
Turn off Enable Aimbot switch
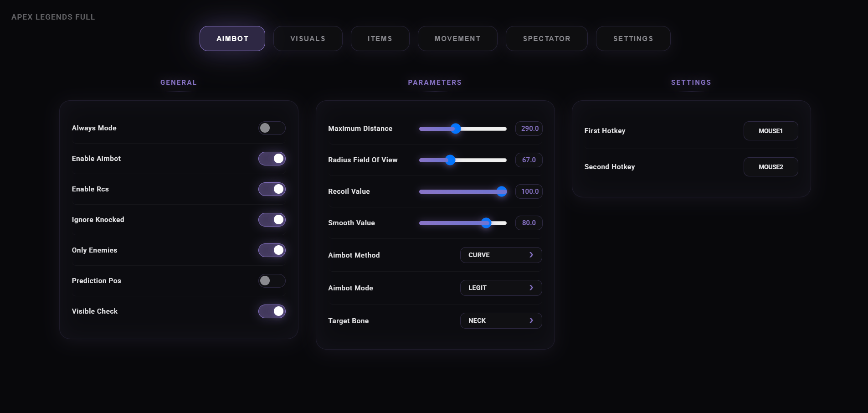(272, 159)
